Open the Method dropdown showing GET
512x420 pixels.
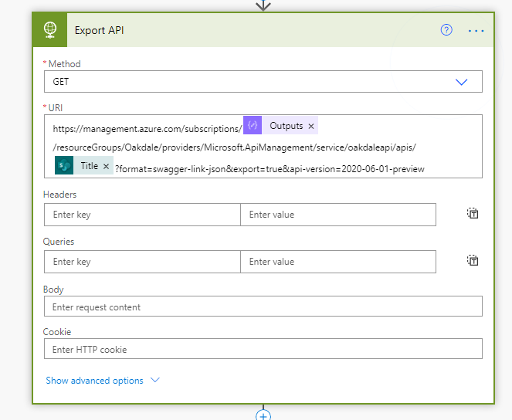[263, 82]
